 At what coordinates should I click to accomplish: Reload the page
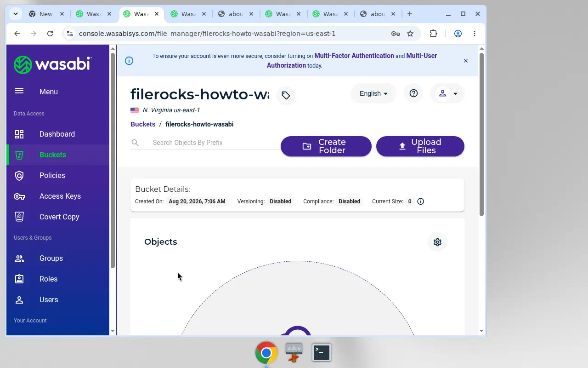click(x=50, y=34)
